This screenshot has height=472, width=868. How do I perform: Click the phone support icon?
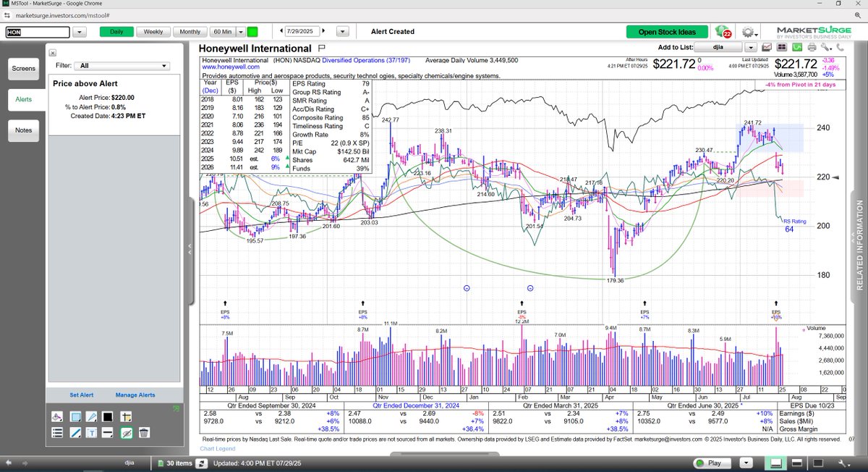pyautogui.click(x=839, y=47)
